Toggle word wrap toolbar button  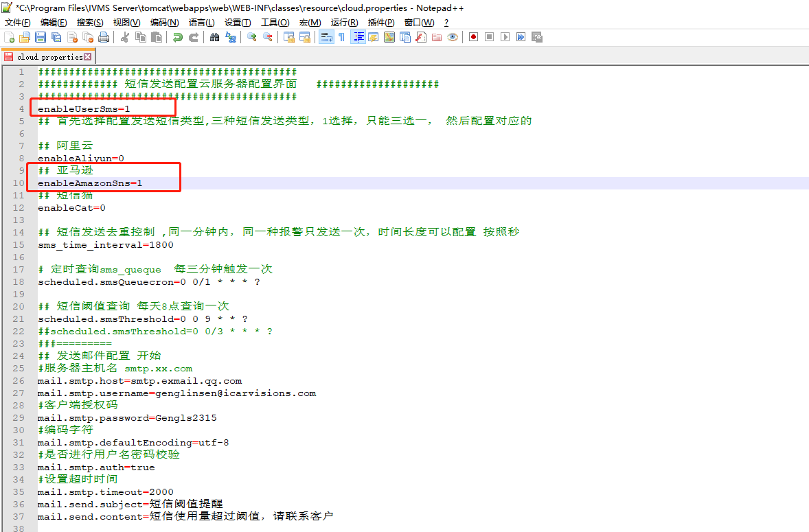click(326, 37)
